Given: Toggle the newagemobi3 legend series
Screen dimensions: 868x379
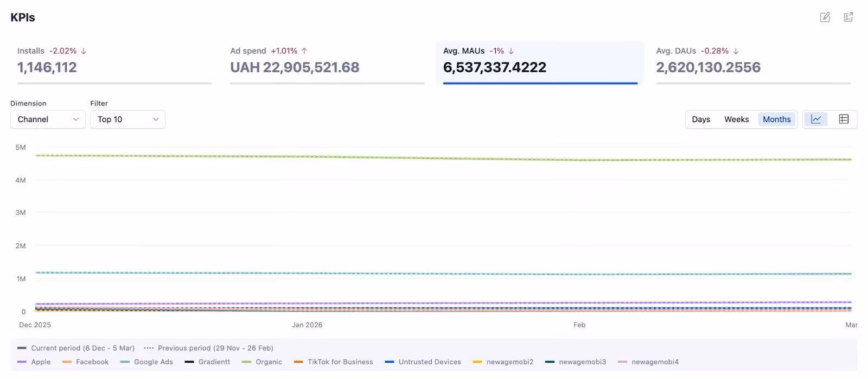Looking at the screenshot, I should click(576, 362).
